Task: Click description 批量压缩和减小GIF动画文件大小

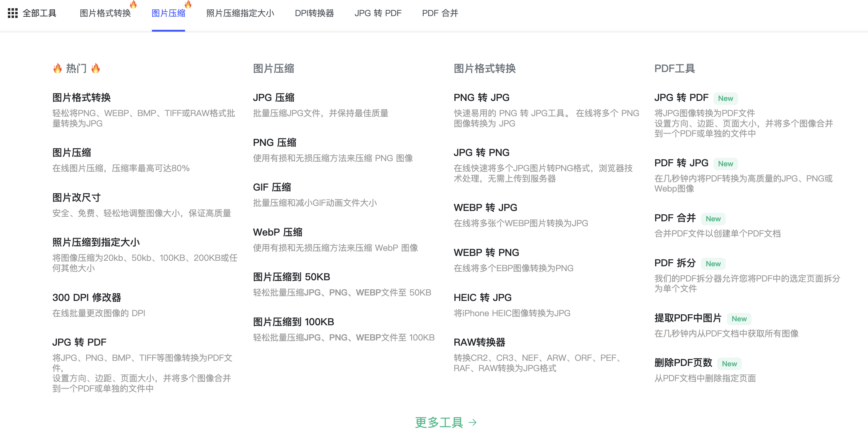Action: [x=315, y=203]
